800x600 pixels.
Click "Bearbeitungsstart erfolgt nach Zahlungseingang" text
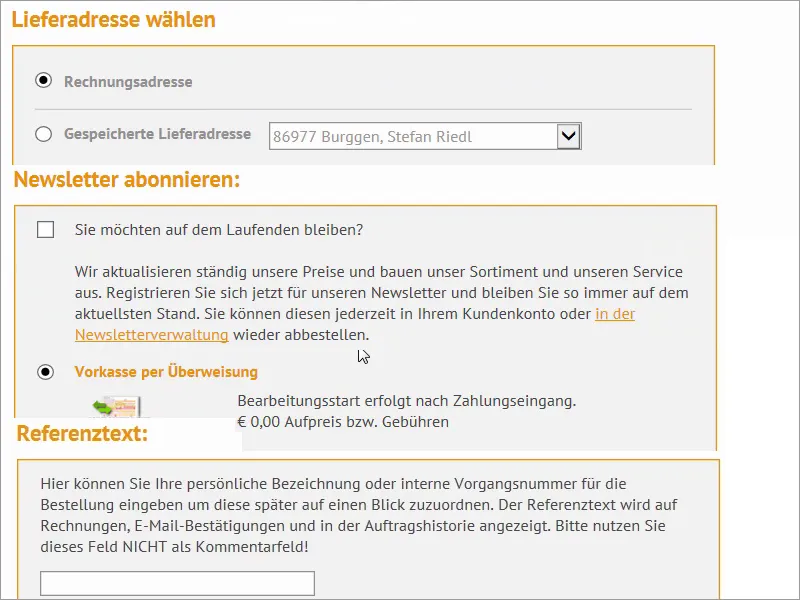[406, 402]
